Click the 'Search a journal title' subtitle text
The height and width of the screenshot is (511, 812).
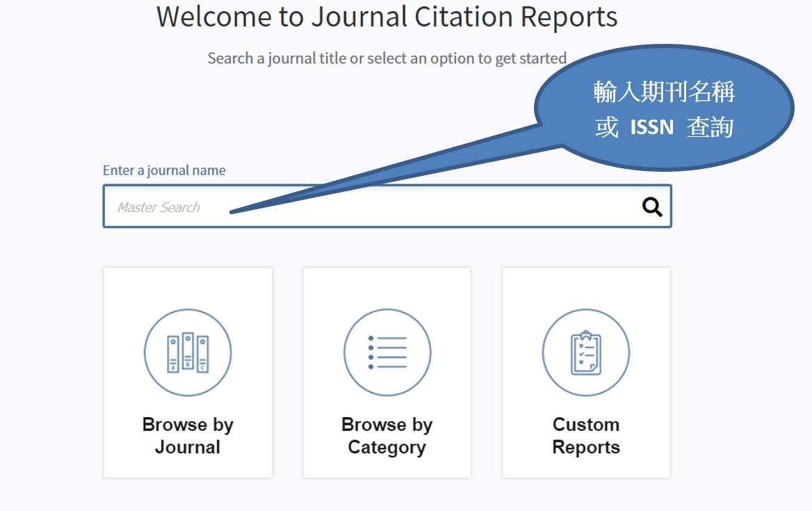tap(387, 58)
